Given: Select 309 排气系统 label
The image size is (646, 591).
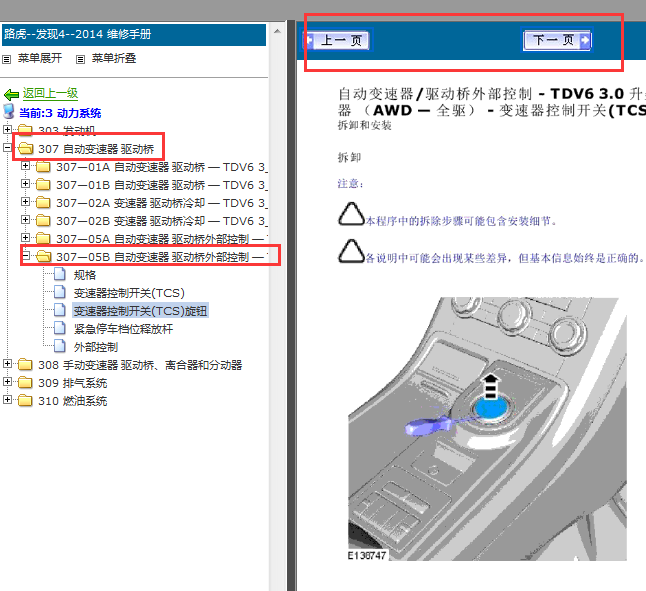Looking at the screenshot, I should 73,383.
